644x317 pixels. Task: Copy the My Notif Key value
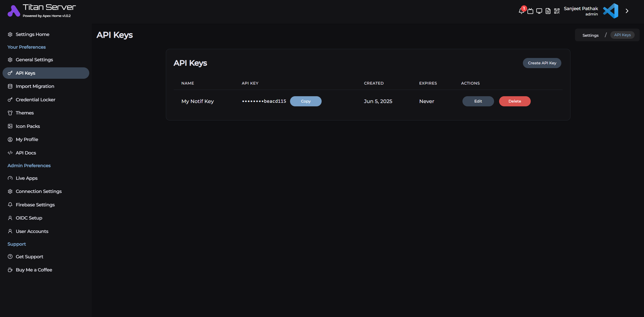pyautogui.click(x=306, y=101)
